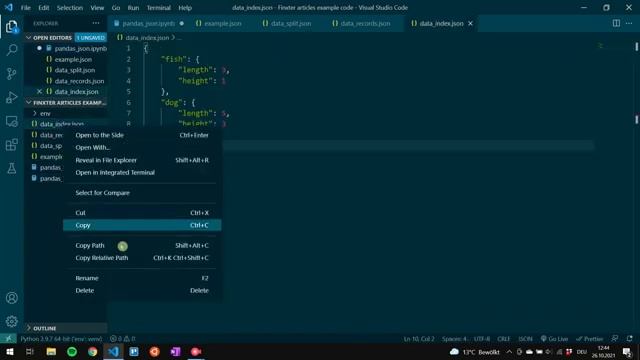The image size is (640, 360).
Task: Open the Manage gear icon
Action: [x=12, y=322]
